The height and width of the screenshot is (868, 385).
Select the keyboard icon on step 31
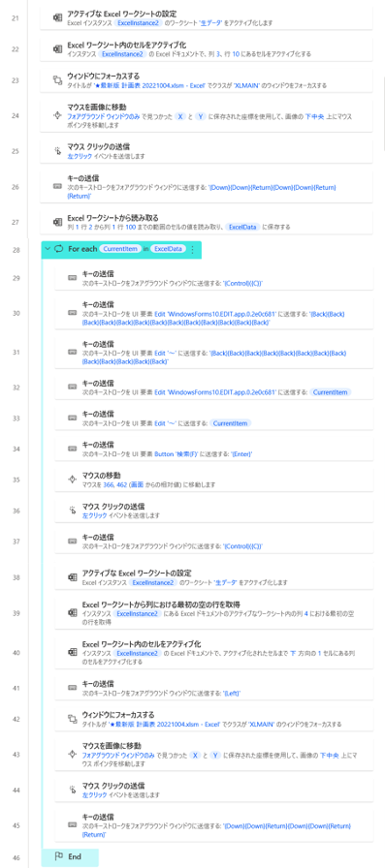(72, 352)
